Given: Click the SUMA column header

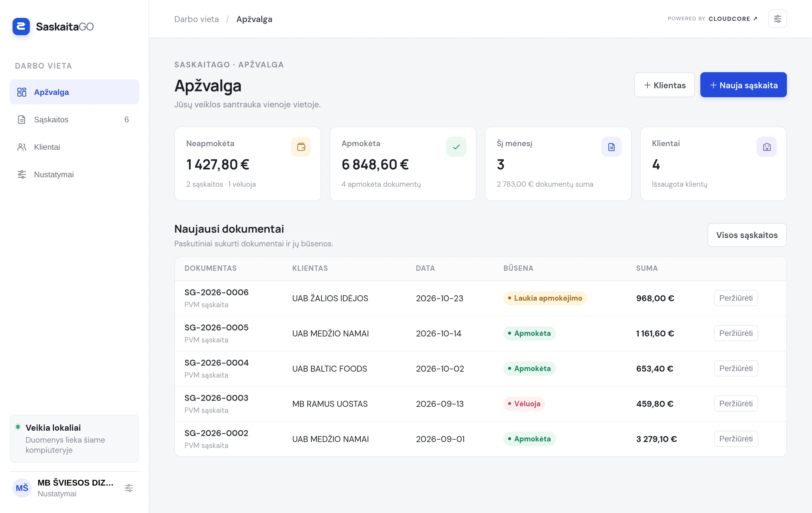Looking at the screenshot, I should pos(647,268).
